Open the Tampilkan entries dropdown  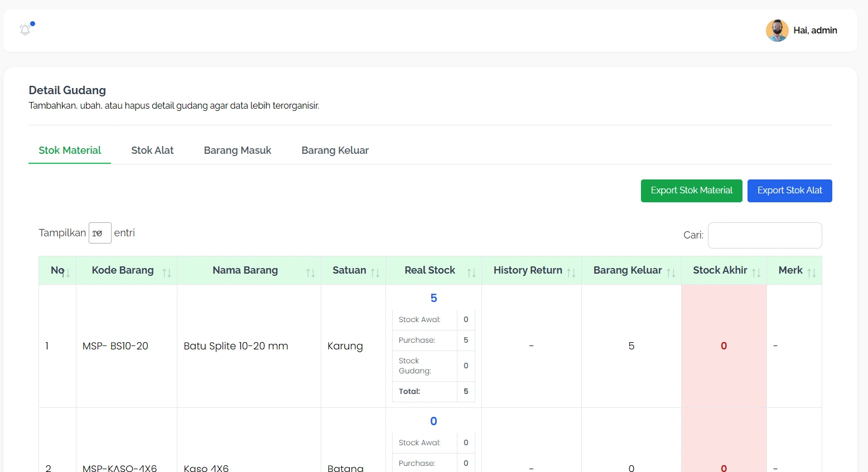100,233
